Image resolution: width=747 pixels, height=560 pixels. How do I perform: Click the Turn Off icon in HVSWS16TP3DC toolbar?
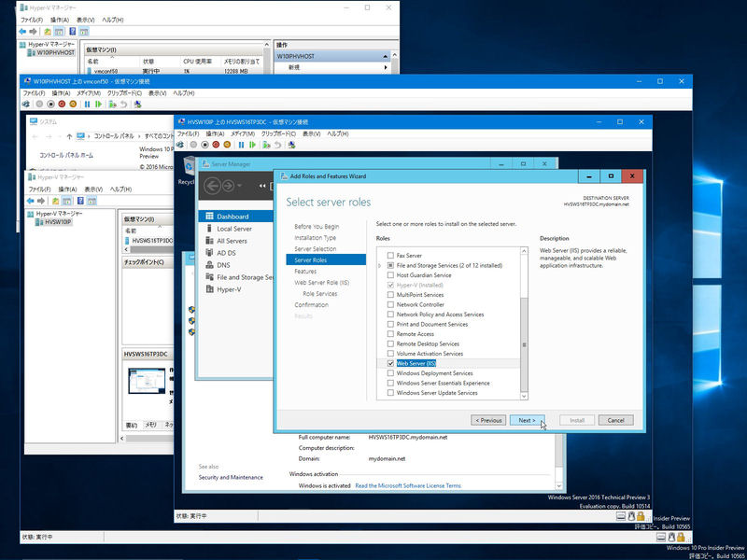tap(204, 145)
